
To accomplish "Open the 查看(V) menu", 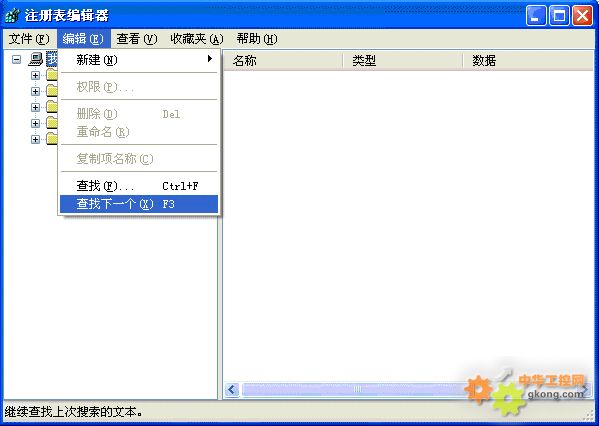I will [x=137, y=39].
